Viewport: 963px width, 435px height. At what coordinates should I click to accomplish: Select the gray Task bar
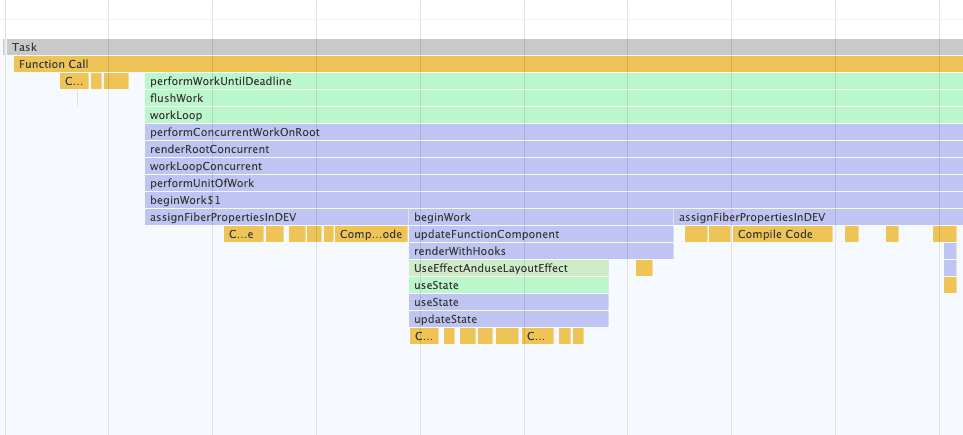(x=480, y=47)
